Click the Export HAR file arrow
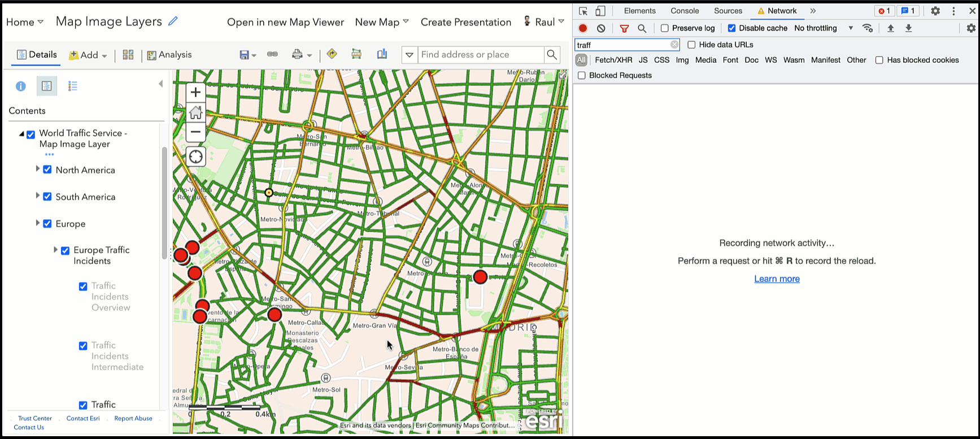Viewport: 980px width, 439px height. (909, 28)
